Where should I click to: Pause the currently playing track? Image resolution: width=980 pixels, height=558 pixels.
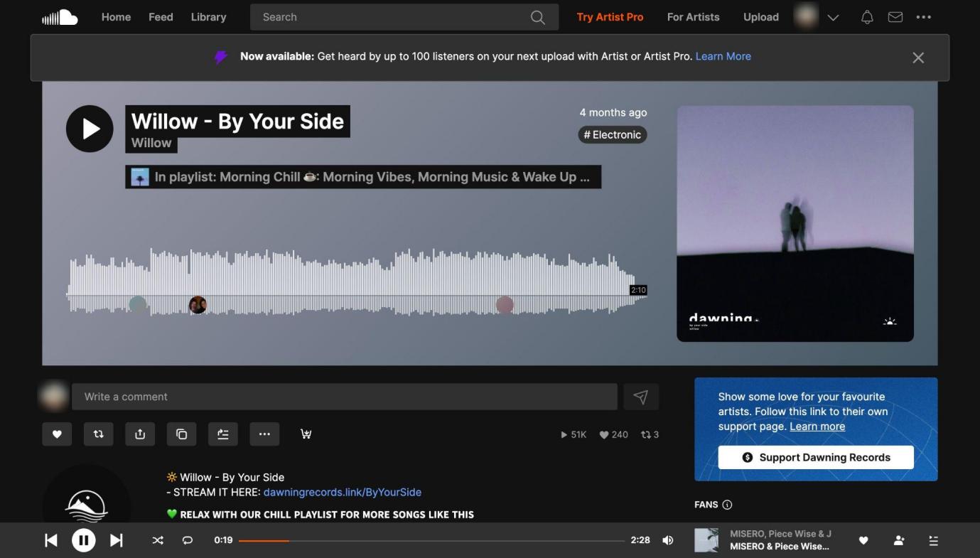pyautogui.click(x=83, y=541)
